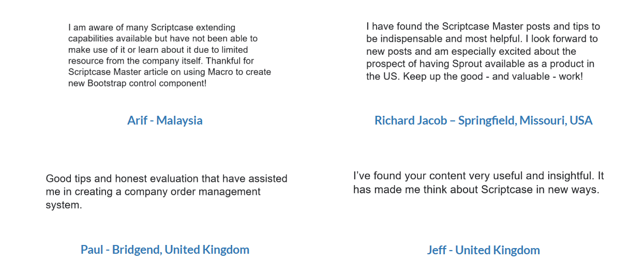Click Paul's testimonial about good tips and evaluation
The height and width of the screenshot is (277, 644).
pos(167,192)
